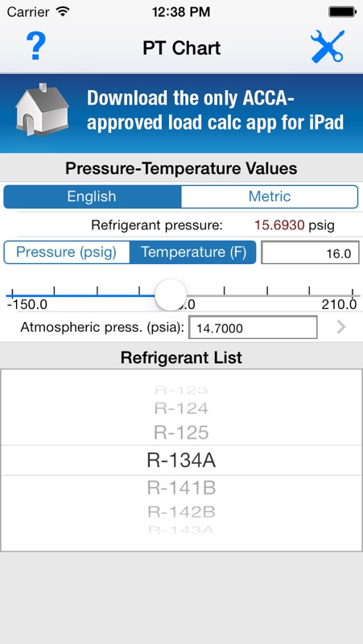Tap the chevron next to atmospheric pressure
The image size is (363, 644).
pos(341,328)
